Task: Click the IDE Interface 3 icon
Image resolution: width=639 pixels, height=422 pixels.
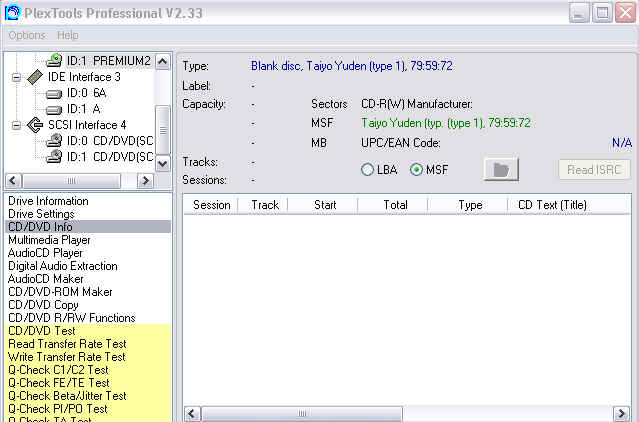Action: (35, 77)
